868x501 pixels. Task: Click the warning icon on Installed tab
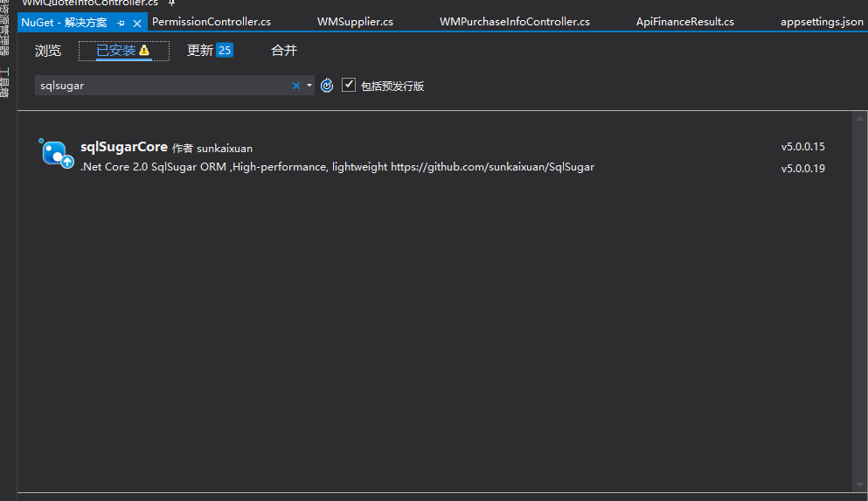[x=144, y=51]
